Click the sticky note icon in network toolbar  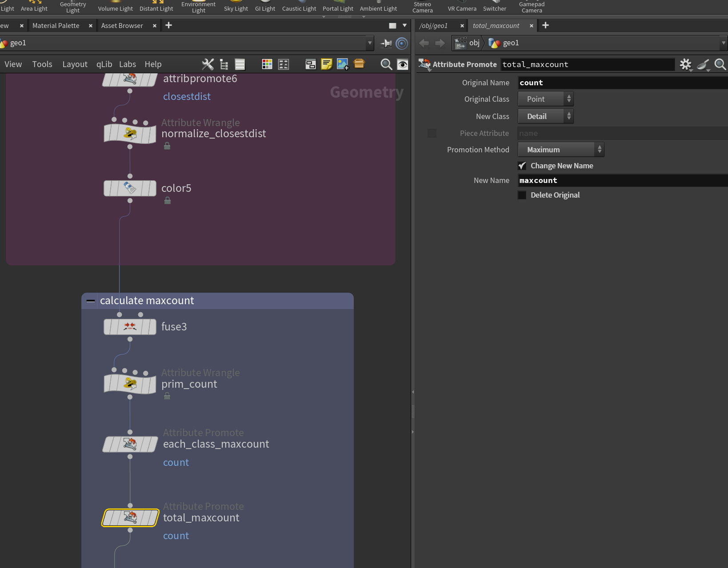(327, 64)
